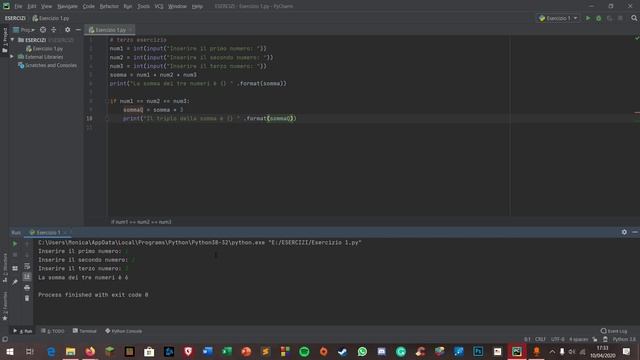Open the Refactor menu
Image resolution: width=640 pixels, height=360 pixels.
tap(109, 6)
